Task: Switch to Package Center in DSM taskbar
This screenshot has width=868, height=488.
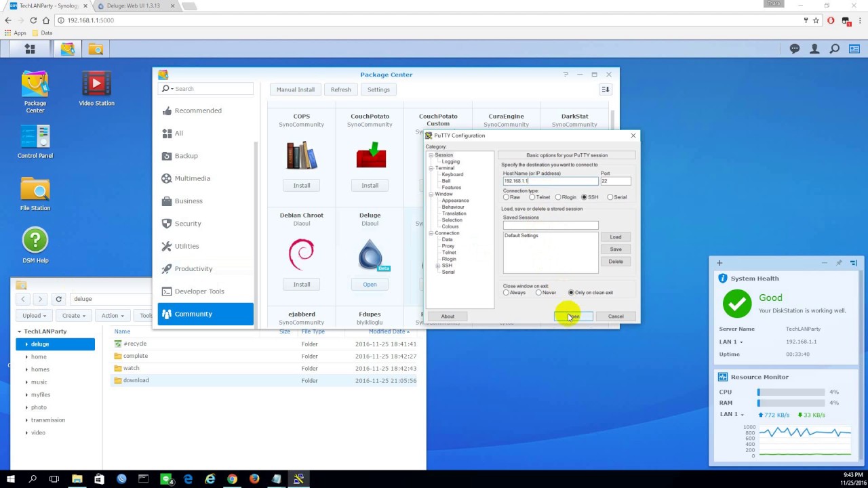Action: [67, 49]
